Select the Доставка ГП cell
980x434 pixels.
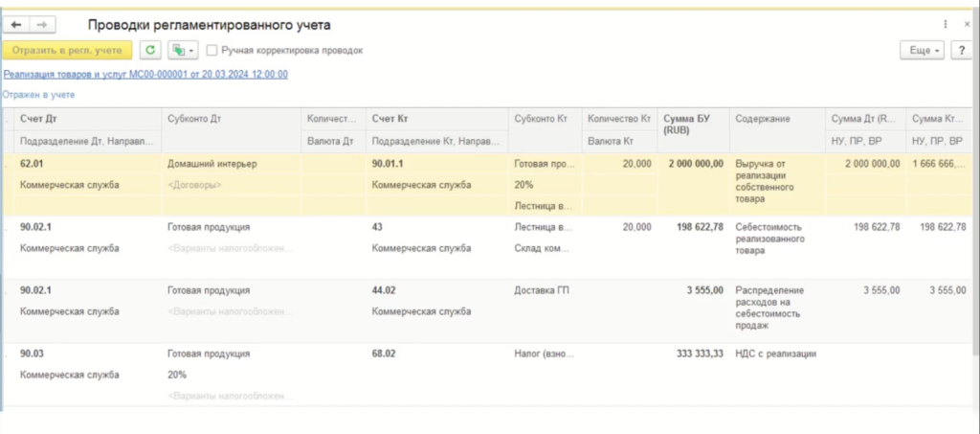(546, 290)
